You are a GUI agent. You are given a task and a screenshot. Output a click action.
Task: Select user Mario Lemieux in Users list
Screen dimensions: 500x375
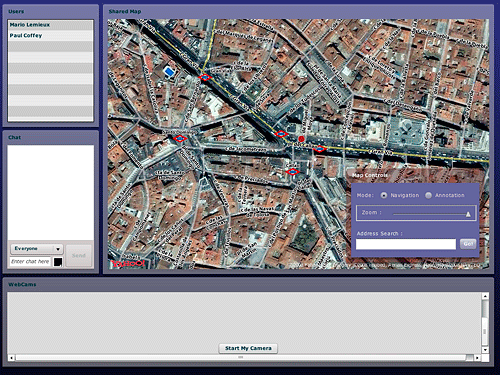(x=51, y=25)
